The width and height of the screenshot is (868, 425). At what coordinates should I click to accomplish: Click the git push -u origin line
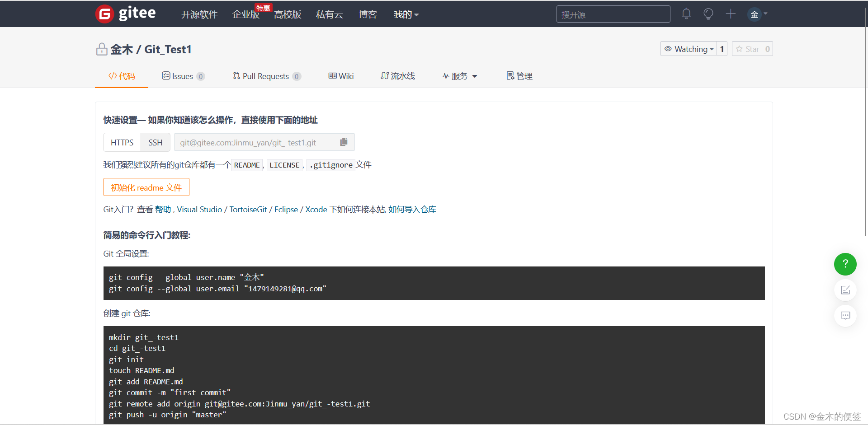coord(167,415)
